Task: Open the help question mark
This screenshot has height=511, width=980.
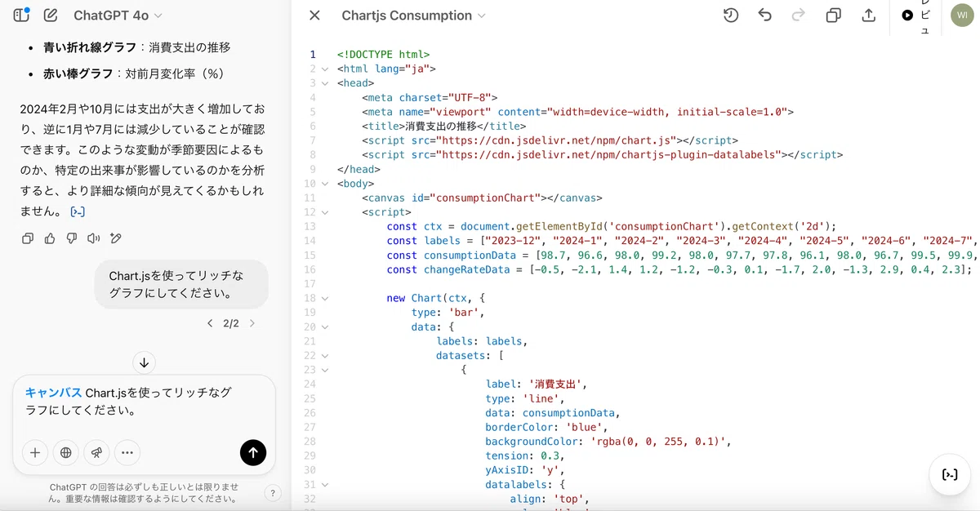Action: [274, 493]
